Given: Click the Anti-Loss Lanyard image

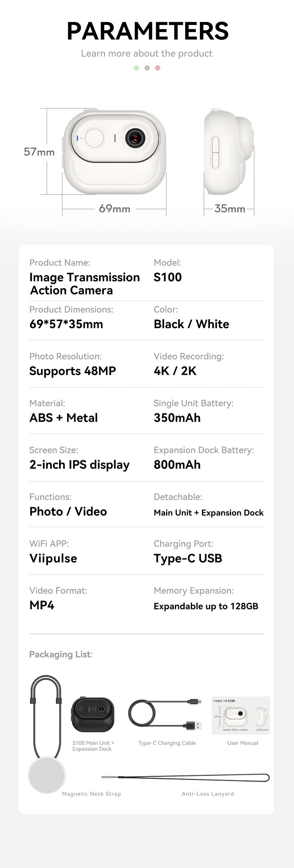Looking at the screenshot, I should (186, 778).
